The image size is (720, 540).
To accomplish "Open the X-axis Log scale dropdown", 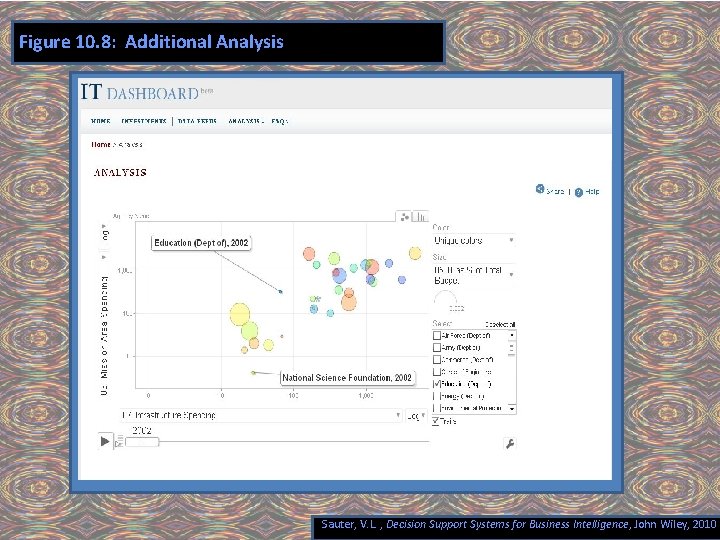I will click(x=416, y=416).
